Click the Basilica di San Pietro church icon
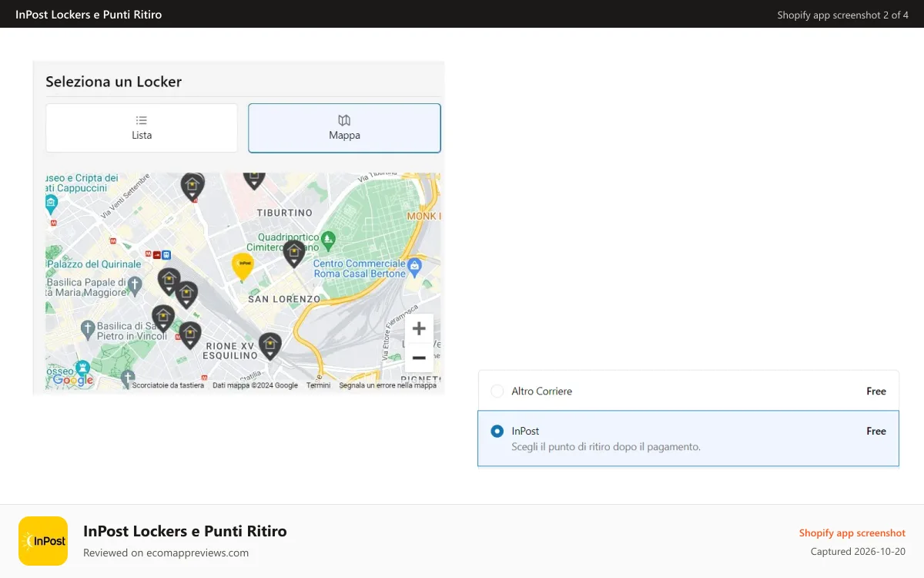Image resolution: width=924 pixels, height=578 pixels. (x=88, y=331)
